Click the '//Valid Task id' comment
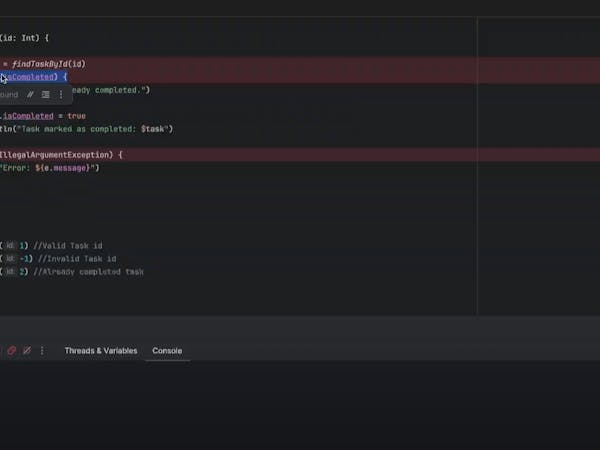 68,246
